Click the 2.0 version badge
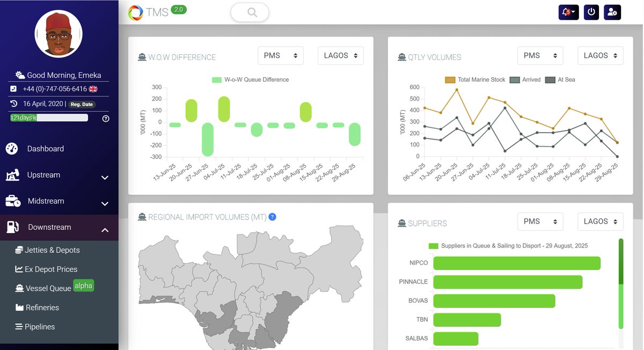The width and height of the screenshot is (644, 350). coord(179,9)
